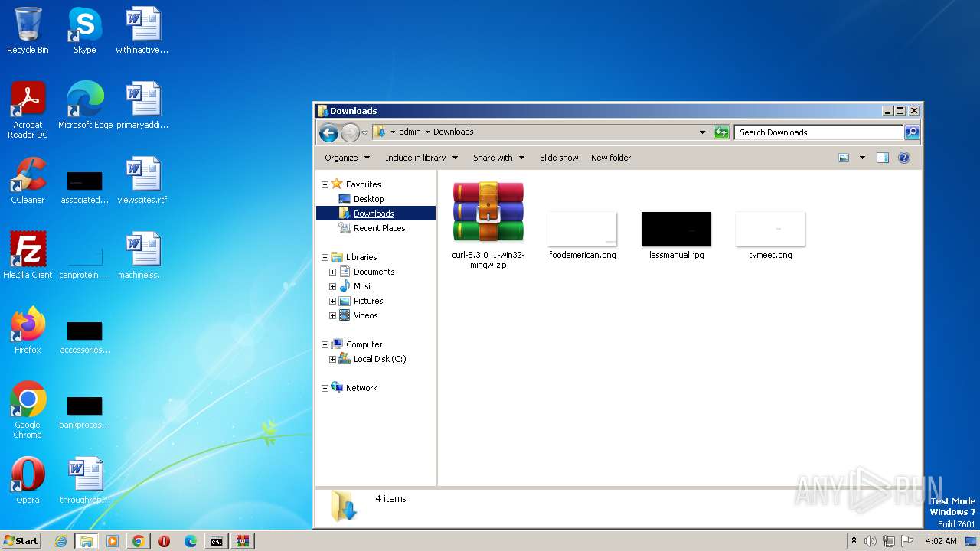Launch Google Chrome desktop shortcut
The width and height of the screenshot is (980, 551).
28,409
